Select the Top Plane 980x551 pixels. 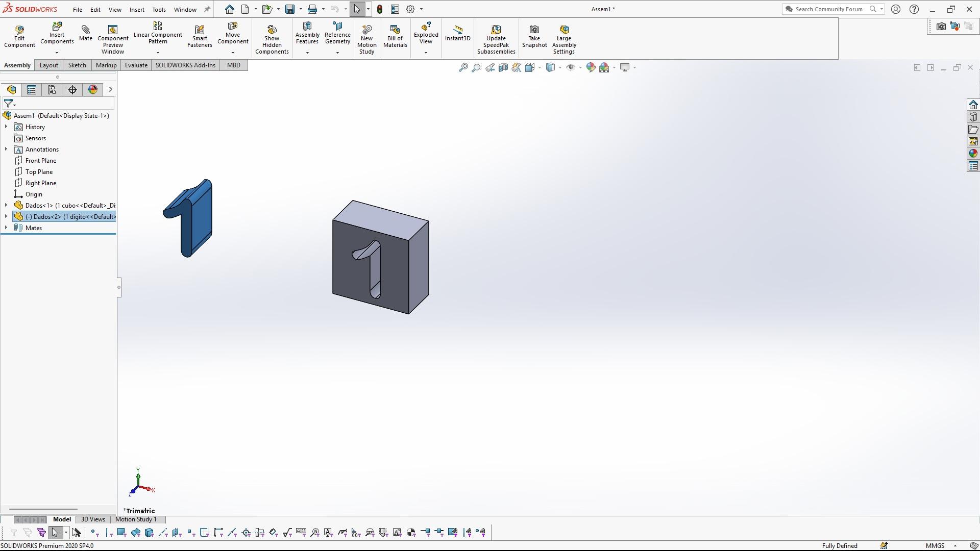[x=39, y=172]
